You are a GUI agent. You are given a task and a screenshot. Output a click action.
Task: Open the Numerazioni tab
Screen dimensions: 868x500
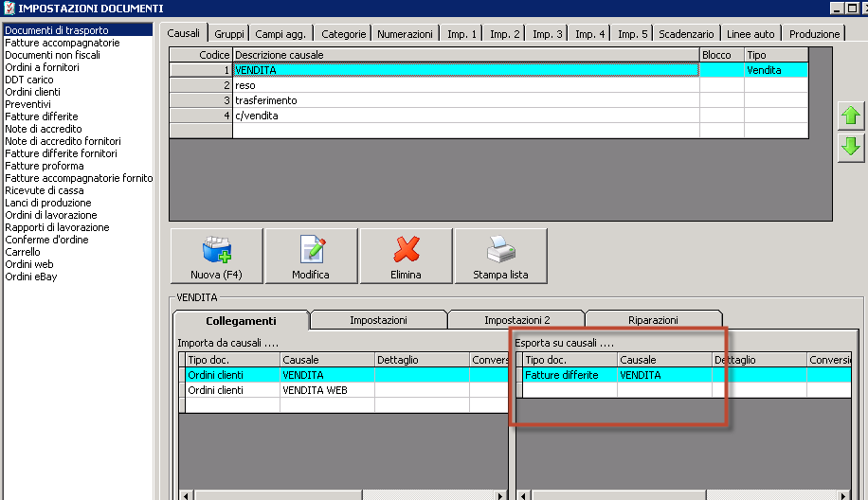406,34
